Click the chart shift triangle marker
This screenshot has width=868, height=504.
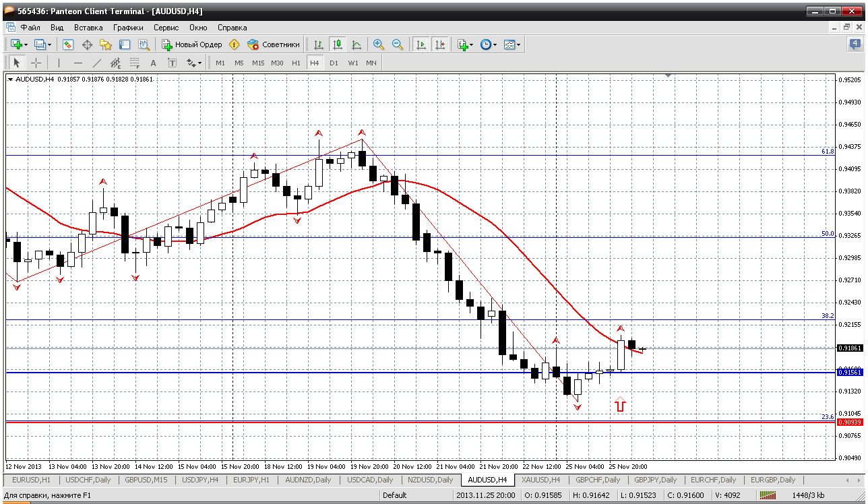click(x=669, y=76)
